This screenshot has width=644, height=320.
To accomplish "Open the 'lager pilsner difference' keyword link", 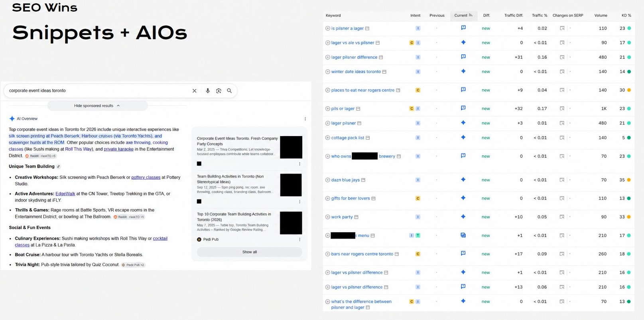I will click(x=354, y=57).
